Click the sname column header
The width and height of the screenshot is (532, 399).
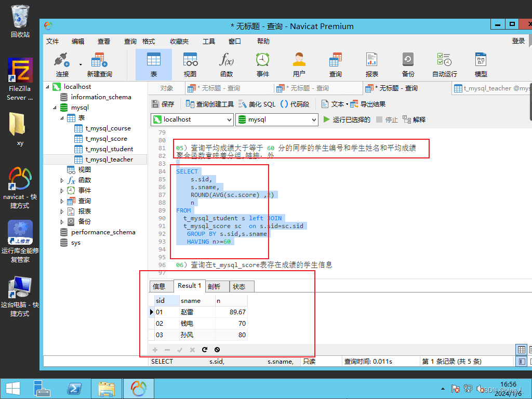coord(197,301)
